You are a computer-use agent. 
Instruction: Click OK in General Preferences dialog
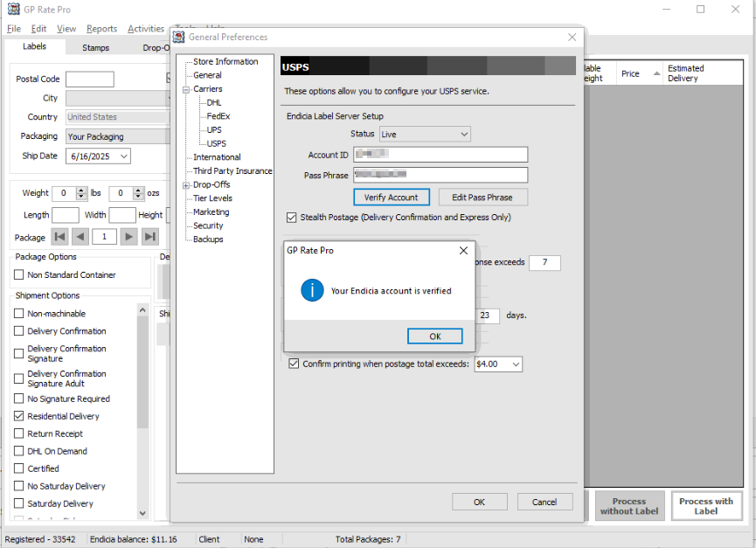[x=479, y=502]
